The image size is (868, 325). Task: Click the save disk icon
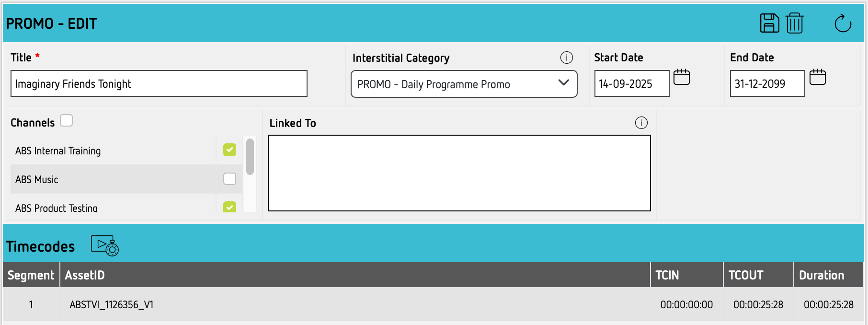point(769,23)
